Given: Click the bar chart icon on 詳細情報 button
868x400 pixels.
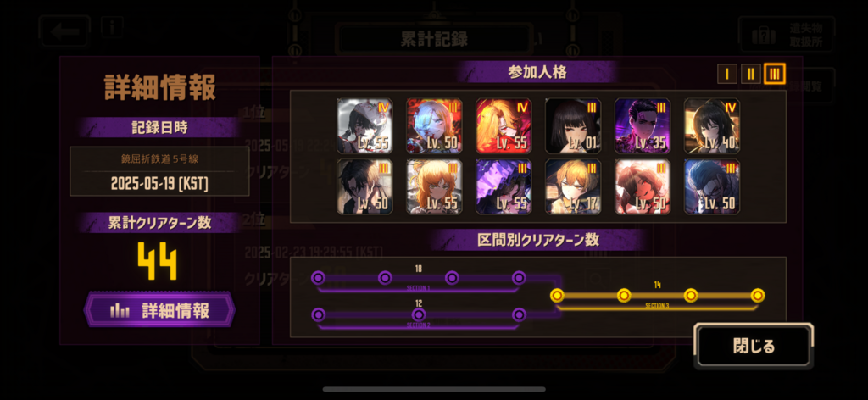Looking at the screenshot, I should coord(120,311).
